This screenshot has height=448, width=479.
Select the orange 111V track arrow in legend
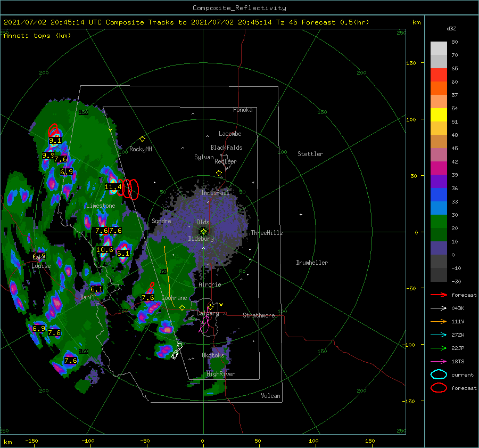[439, 321]
